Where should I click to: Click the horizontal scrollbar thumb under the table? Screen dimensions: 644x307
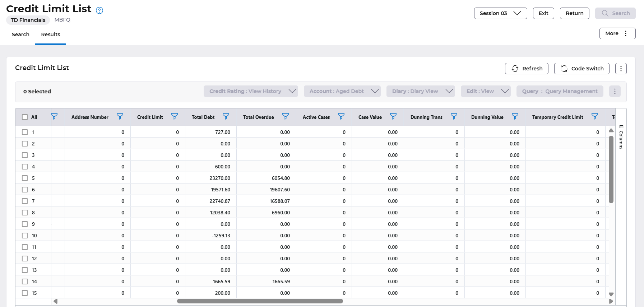coord(260,301)
